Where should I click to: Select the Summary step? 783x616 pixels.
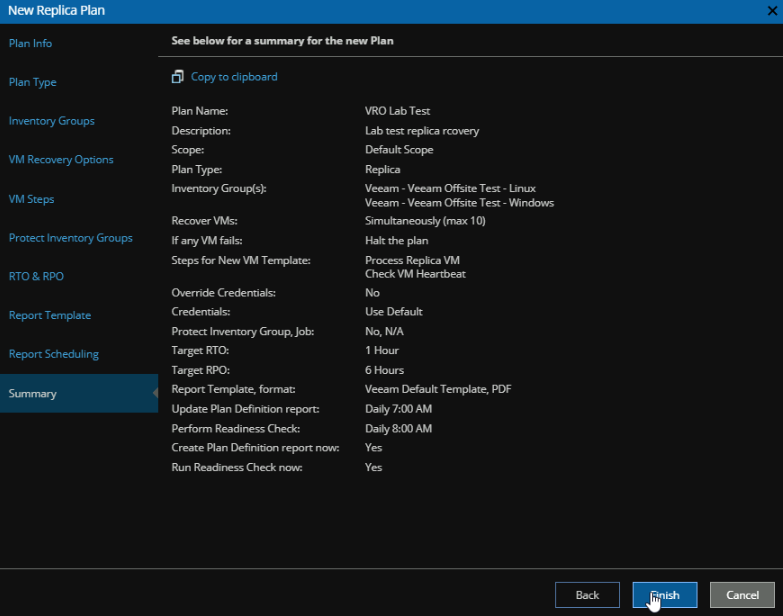pos(79,393)
